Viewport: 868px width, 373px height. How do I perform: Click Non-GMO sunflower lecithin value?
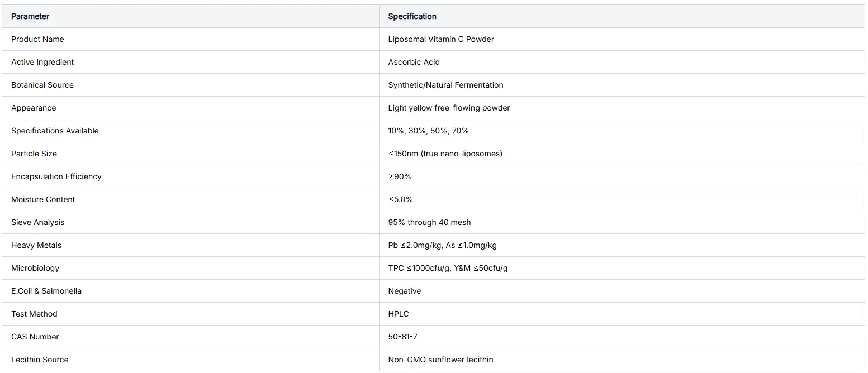440,360
